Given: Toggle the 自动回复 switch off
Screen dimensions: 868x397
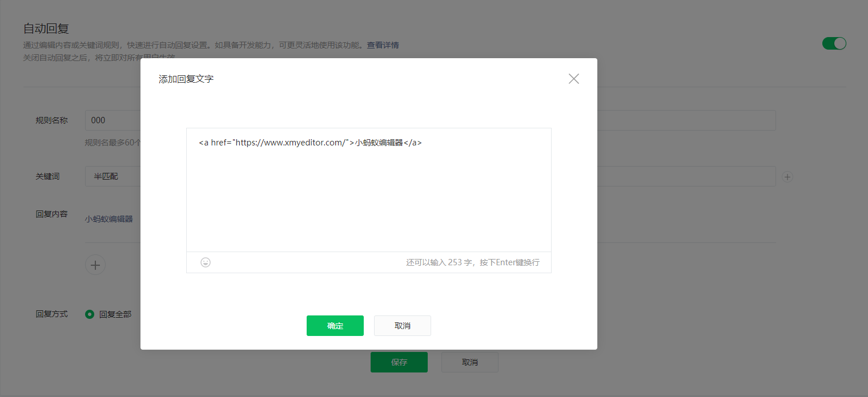Looking at the screenshot, I should click(x=834, y=43).
